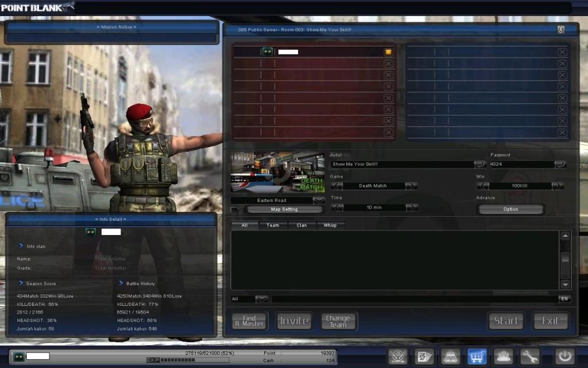Viewport: 588px width, 368px height.
Task: Open the shop cart icon
Action: click(477, 356)
